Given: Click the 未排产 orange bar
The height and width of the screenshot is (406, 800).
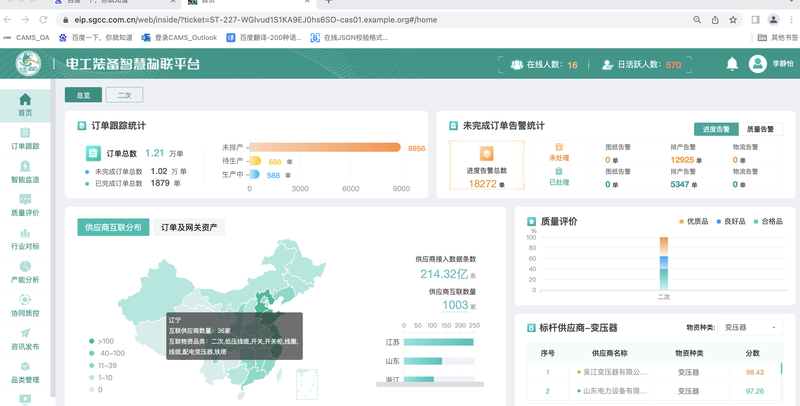Looking at the screenshot, I should pyautogui.click(x=325, y=147).
